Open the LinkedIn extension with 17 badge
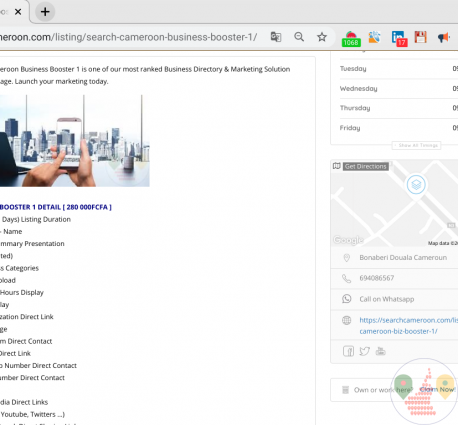The height and width of the screenshot is (425, 458). (x=399, y=38)
